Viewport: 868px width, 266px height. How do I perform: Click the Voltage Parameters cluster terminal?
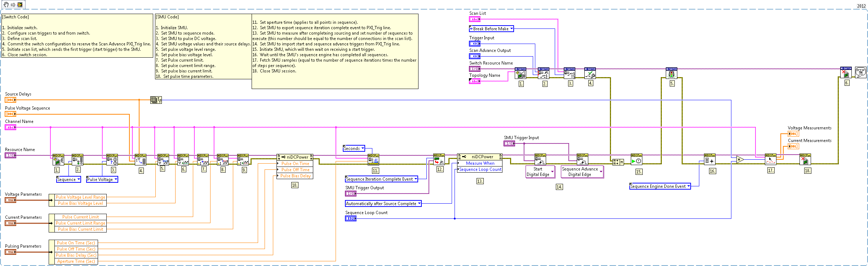click(x=10, y=200)
